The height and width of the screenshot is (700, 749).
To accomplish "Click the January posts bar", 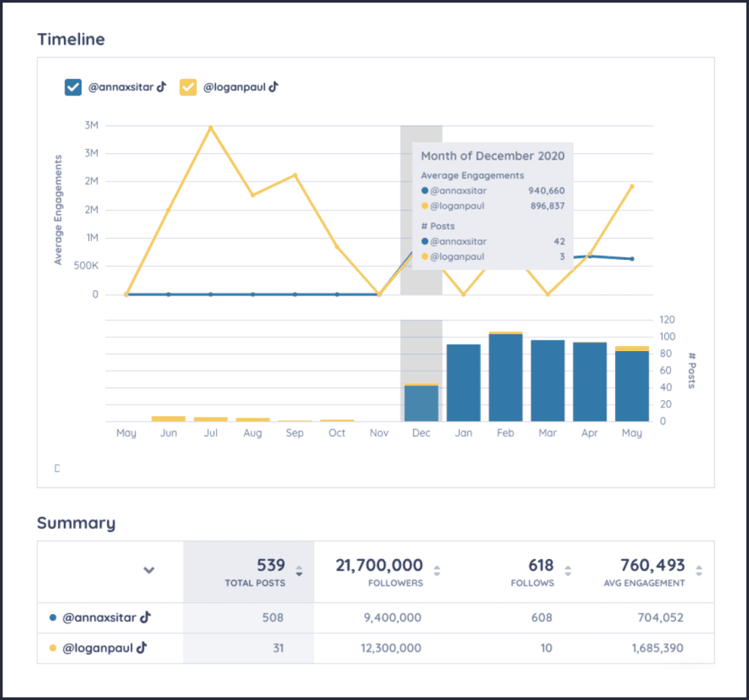I will (463, 383).
